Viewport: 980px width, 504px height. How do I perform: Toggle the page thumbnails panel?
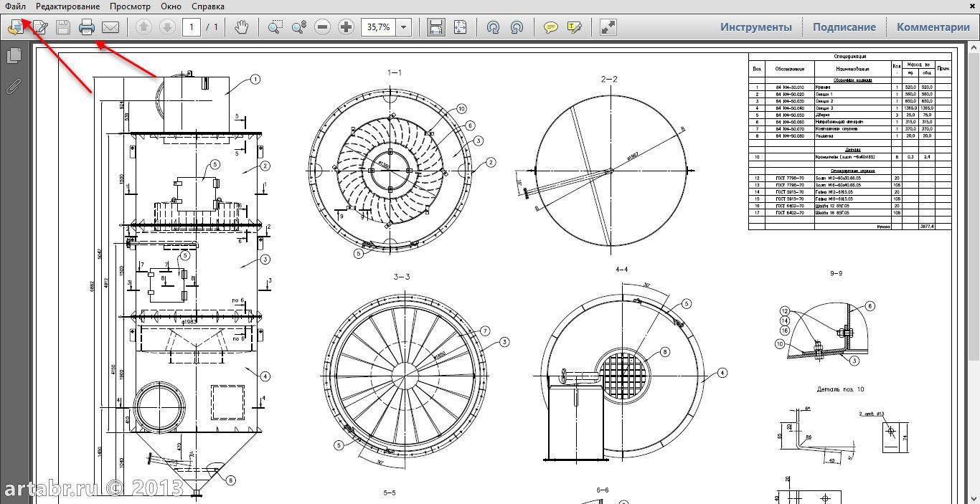(13, 56)
